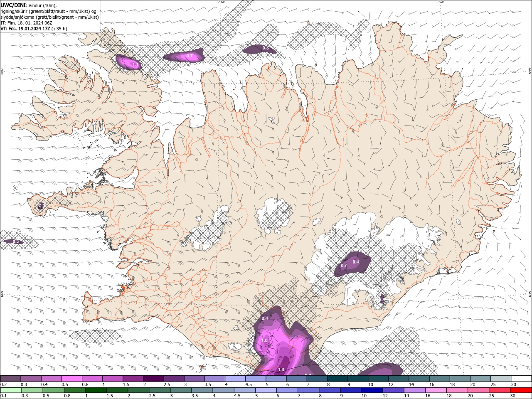The width and height of the screenshot is (532, 399).
Task: Click the "15W" longitude label
Action: [440, 2]
